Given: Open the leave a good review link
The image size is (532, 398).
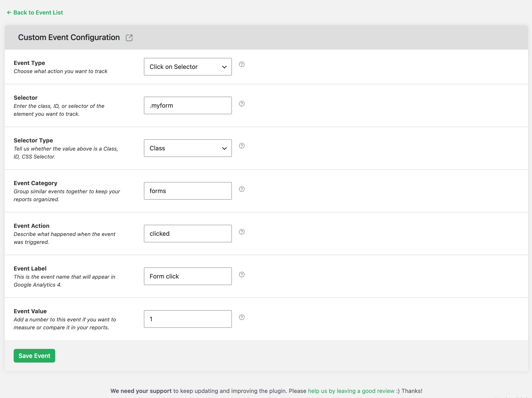Looking at the screenshot, I should 351,391.
